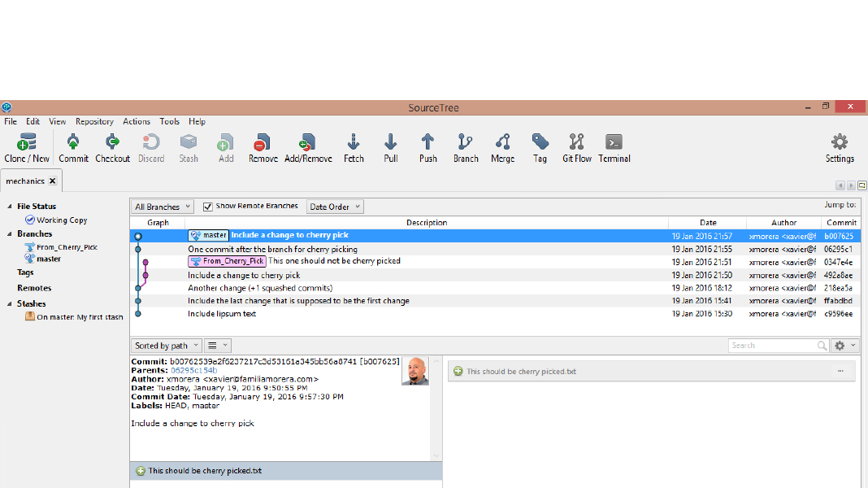Viewport: 868px width, 488px height.
Task: Open the Help menu
Action: (197, 121)
